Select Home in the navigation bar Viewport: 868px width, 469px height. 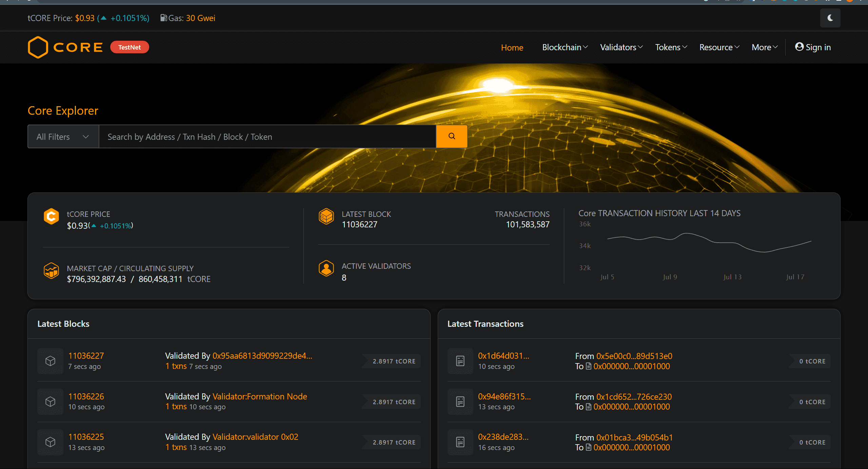pos(512,47)
